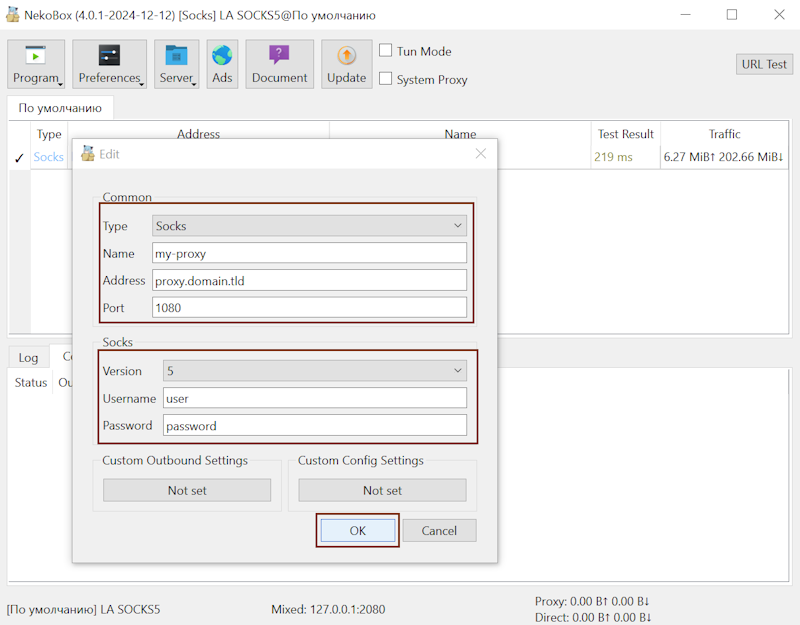This screenshot has width=800, height=625.
Task: Click the checkmark on the Socks row
Action: click(19, 158)
